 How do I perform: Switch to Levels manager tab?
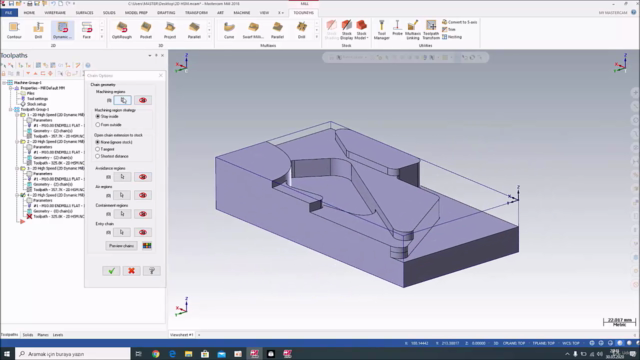click(x=58, y=335)
